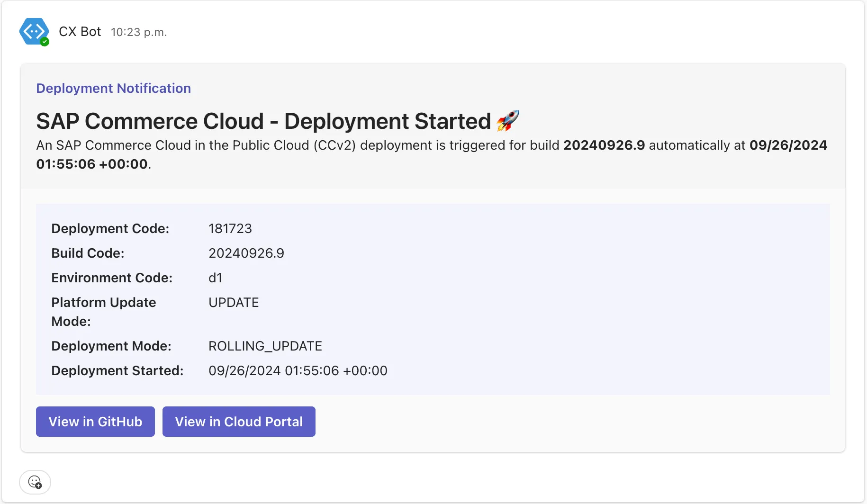
Task: Click the CX Bot avatar icon
Action: coord(33,31)
